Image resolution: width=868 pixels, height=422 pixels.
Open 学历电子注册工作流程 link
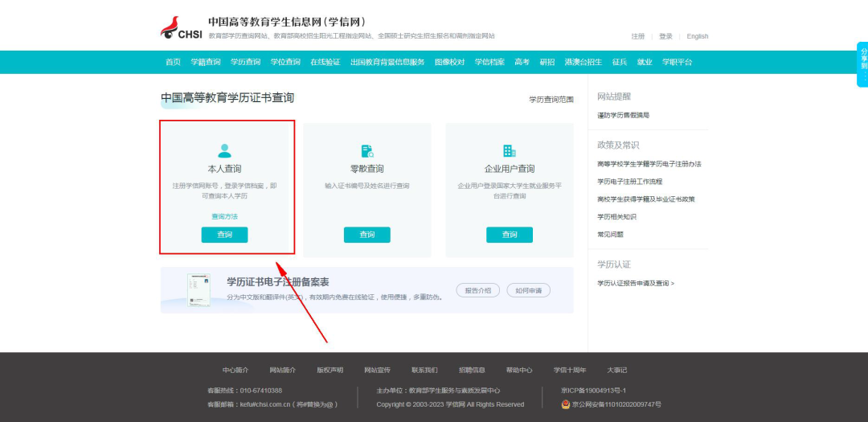tap(630, 182)
